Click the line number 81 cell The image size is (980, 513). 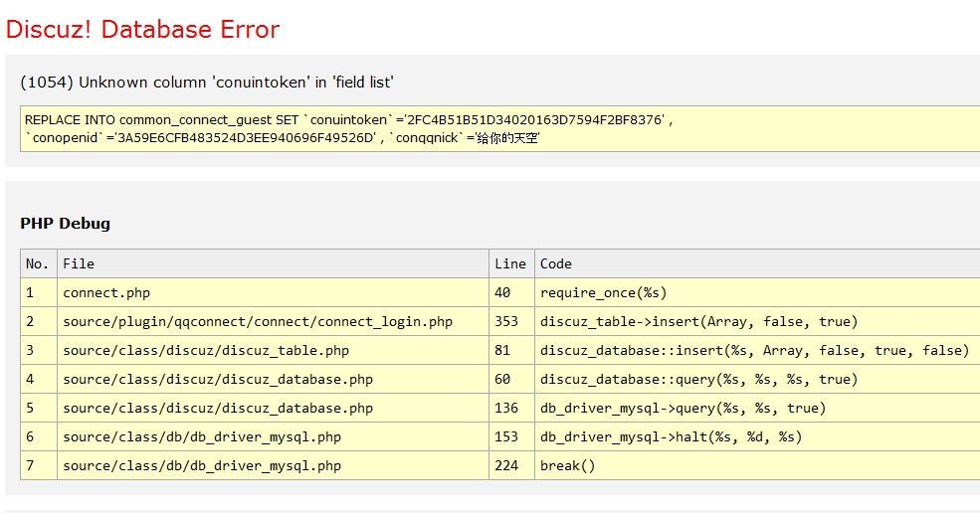click(502, 350)
